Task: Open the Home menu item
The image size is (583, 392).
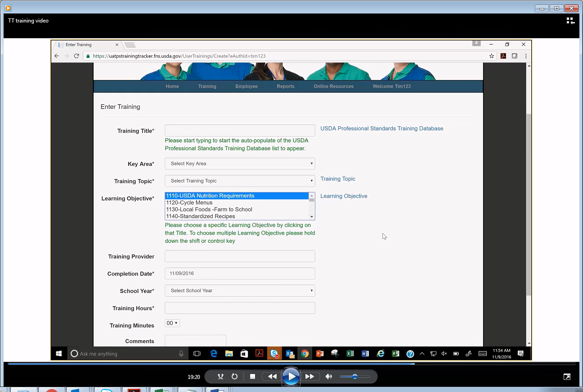Action: (x=172, y=86)
